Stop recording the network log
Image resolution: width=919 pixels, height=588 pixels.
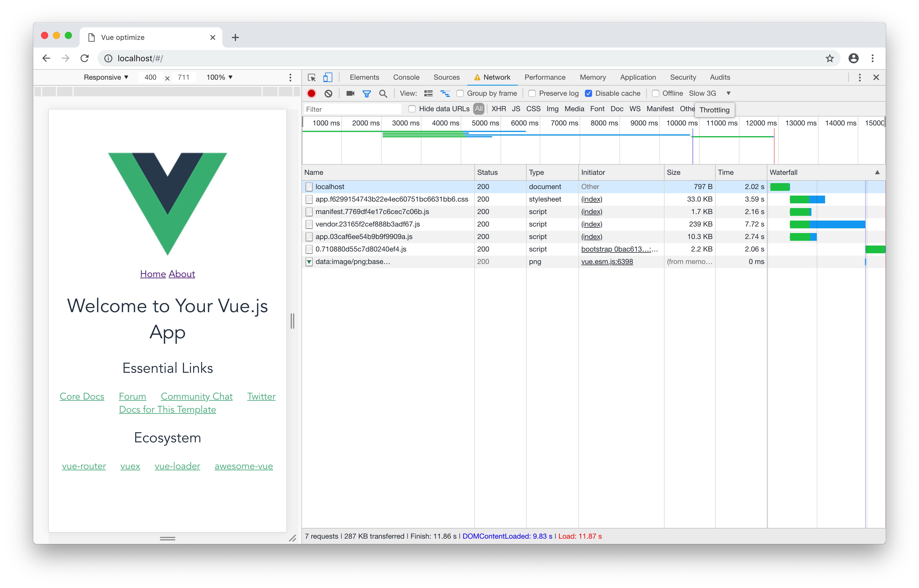tap(311, 94)
